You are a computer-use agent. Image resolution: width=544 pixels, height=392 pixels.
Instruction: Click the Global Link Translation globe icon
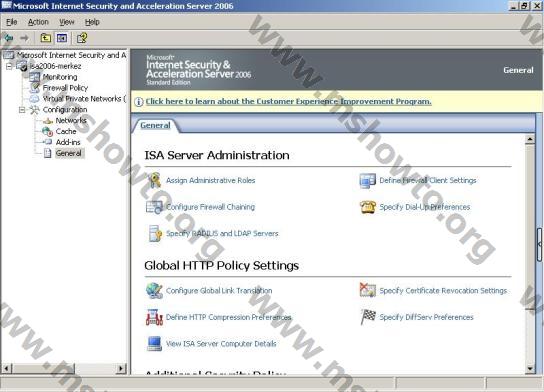154,291
